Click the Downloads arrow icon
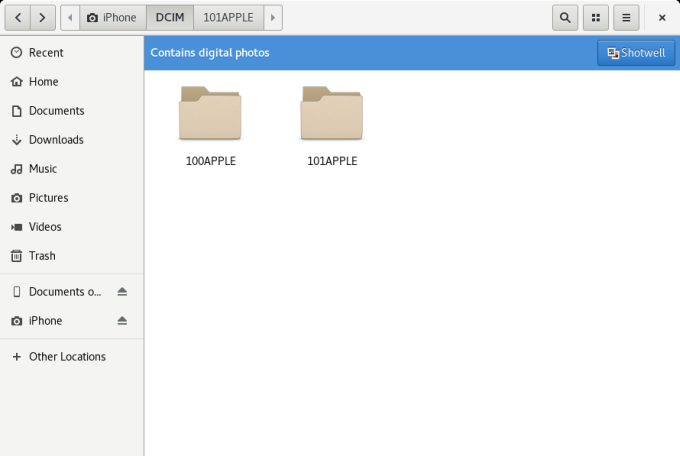This screenshot has height=456, width=680. (x=16, y=140)
